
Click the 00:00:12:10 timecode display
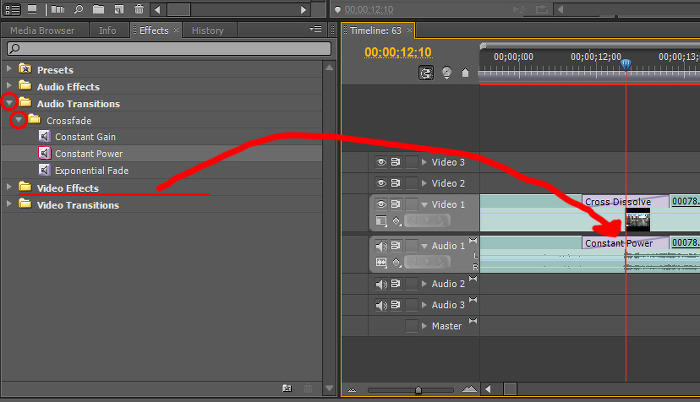coord(398,52)
